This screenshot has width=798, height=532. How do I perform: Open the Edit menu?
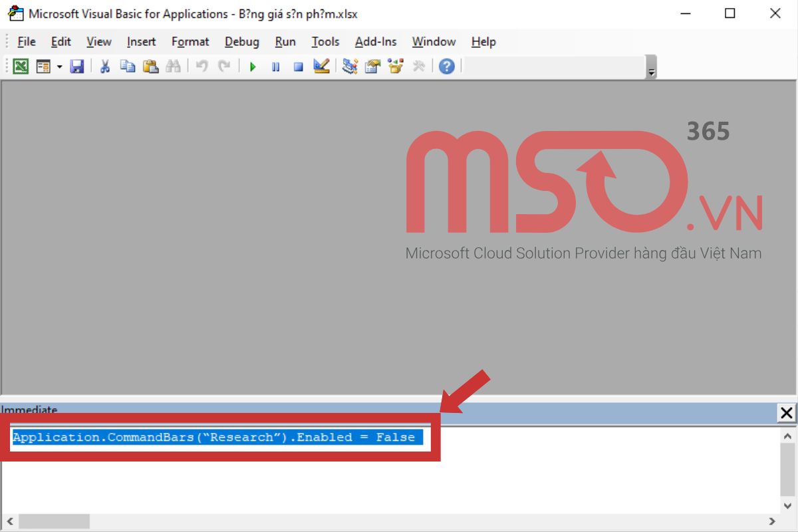61,41
